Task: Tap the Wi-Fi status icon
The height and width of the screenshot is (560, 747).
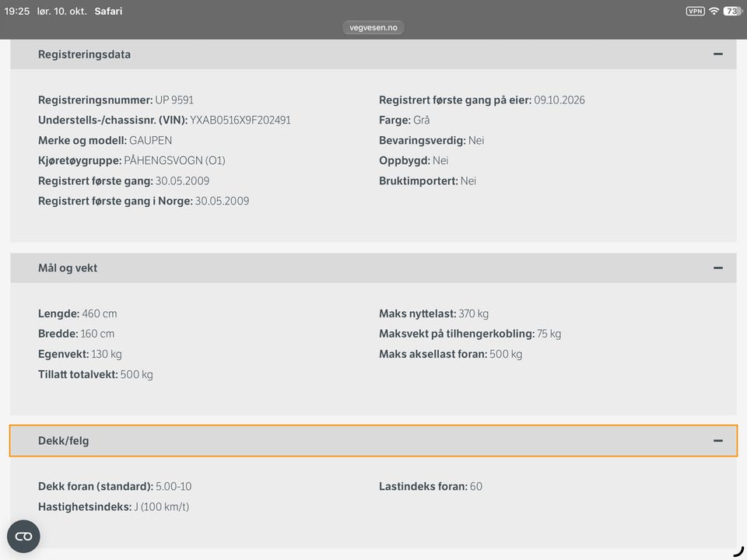Action: coord(714,11)
